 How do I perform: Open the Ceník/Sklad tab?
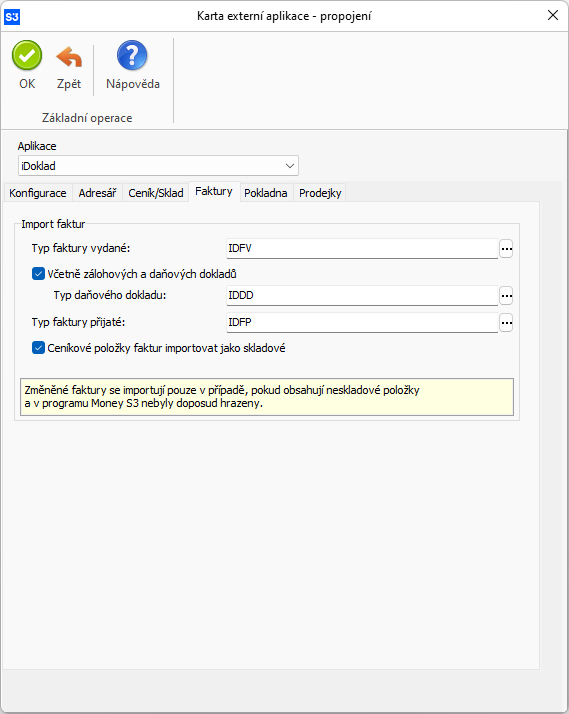156,193
